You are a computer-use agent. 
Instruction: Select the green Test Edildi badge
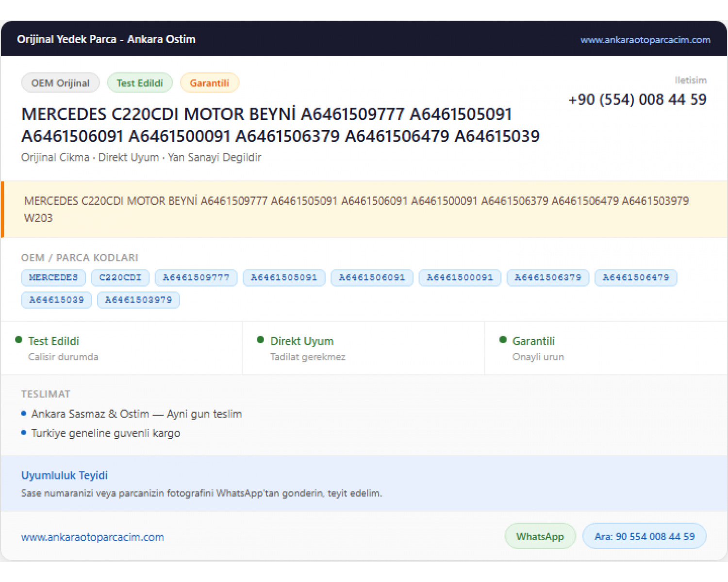[x=140, y=83]
